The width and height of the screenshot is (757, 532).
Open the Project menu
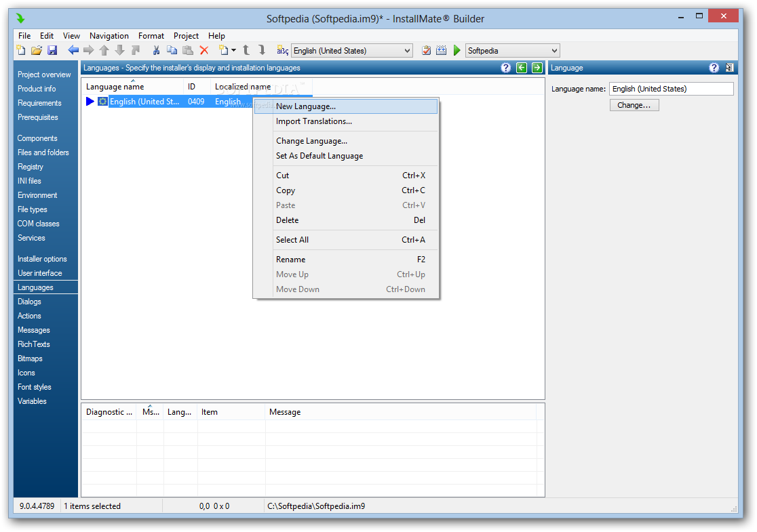(x=186, y=36)
